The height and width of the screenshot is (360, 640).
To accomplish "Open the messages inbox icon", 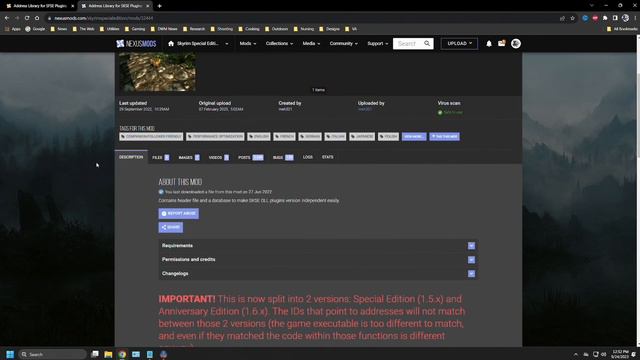I will [502, 43].
